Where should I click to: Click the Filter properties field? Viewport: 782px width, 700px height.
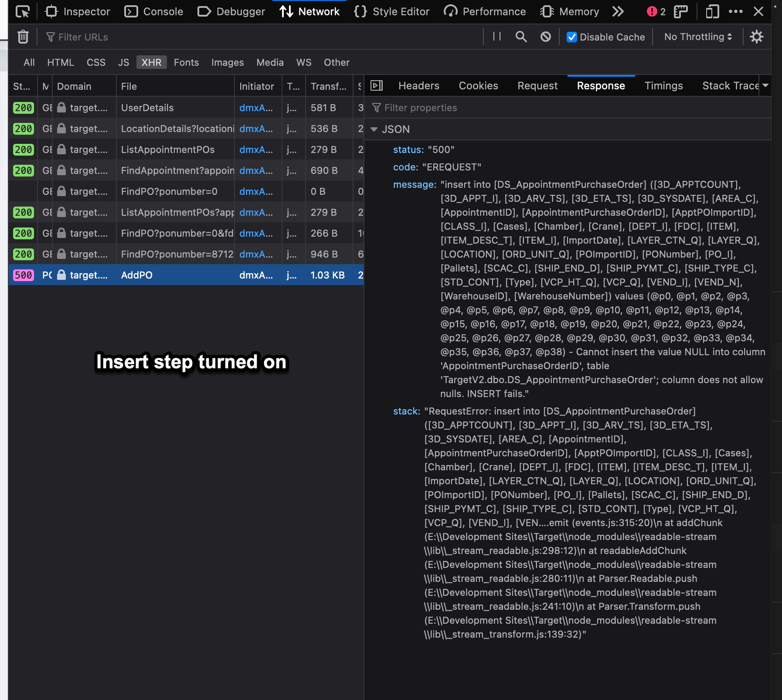(568, 108)
